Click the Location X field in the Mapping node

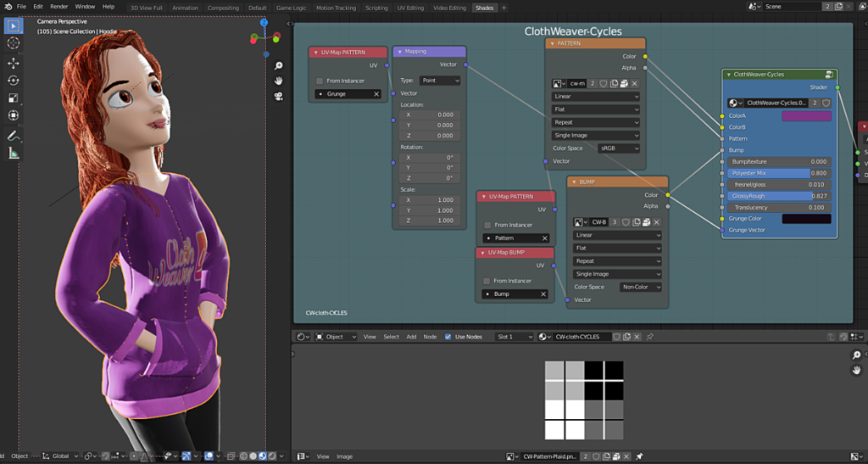tap(430, 115)
